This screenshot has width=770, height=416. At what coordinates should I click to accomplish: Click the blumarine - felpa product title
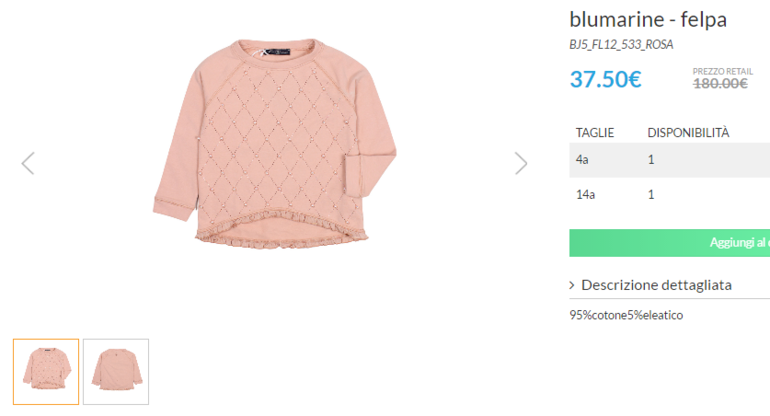[648, 19]
